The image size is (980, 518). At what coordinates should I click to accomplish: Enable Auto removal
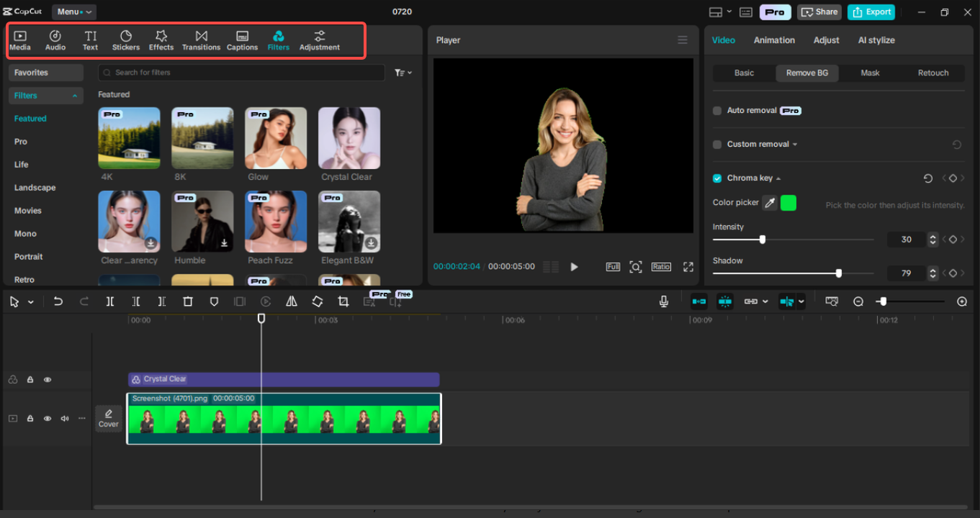(716, 110)
